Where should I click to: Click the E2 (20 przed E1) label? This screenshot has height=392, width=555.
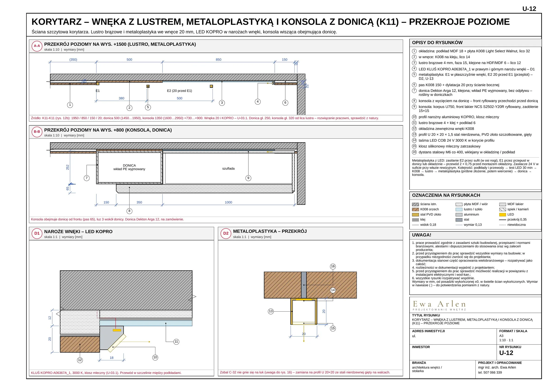coord(179,91)
